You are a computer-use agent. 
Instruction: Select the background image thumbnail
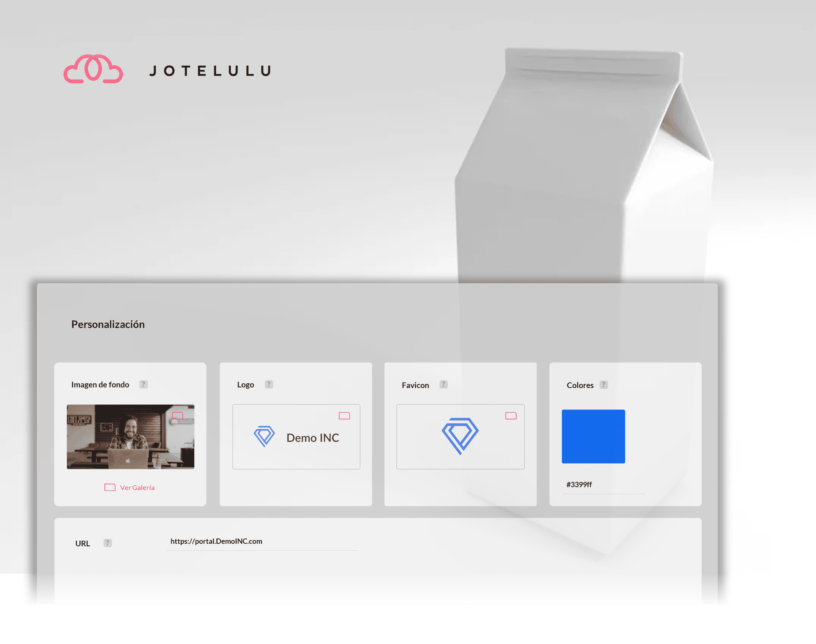pos(130,436)
